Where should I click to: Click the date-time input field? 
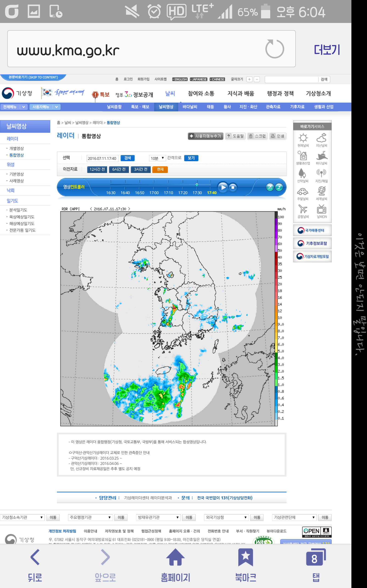click(103, 158)
